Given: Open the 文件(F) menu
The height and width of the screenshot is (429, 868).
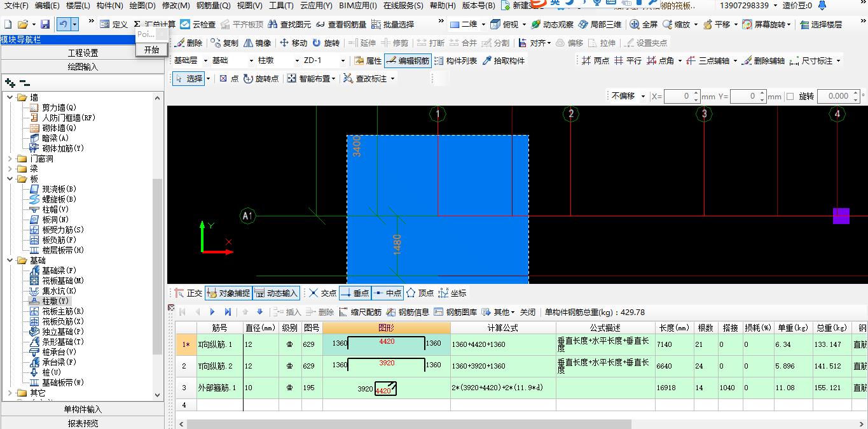Looking at the screenshot, I should coord(17,6).
